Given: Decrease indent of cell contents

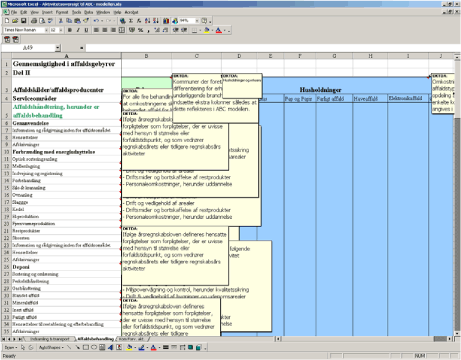Looking at the screenshot, I should (176, 30).
